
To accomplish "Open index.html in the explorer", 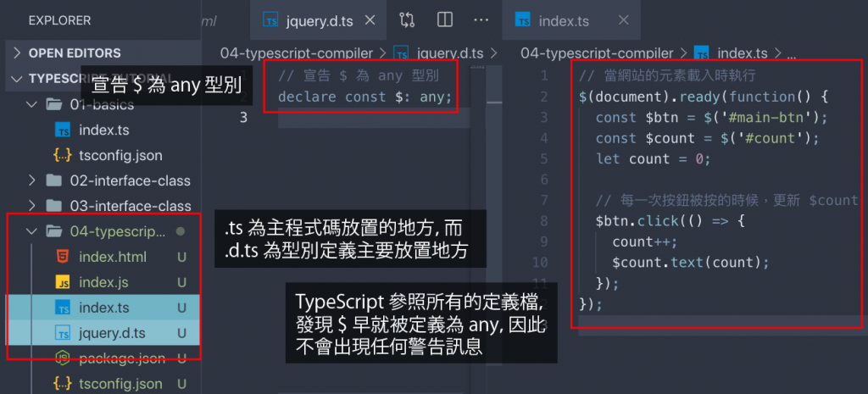I will click(113, 257).
